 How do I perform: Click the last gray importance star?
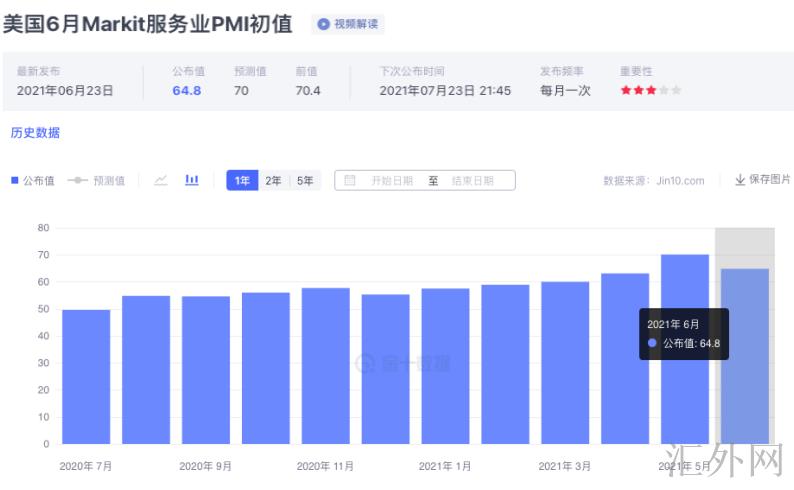pos(677,91)
